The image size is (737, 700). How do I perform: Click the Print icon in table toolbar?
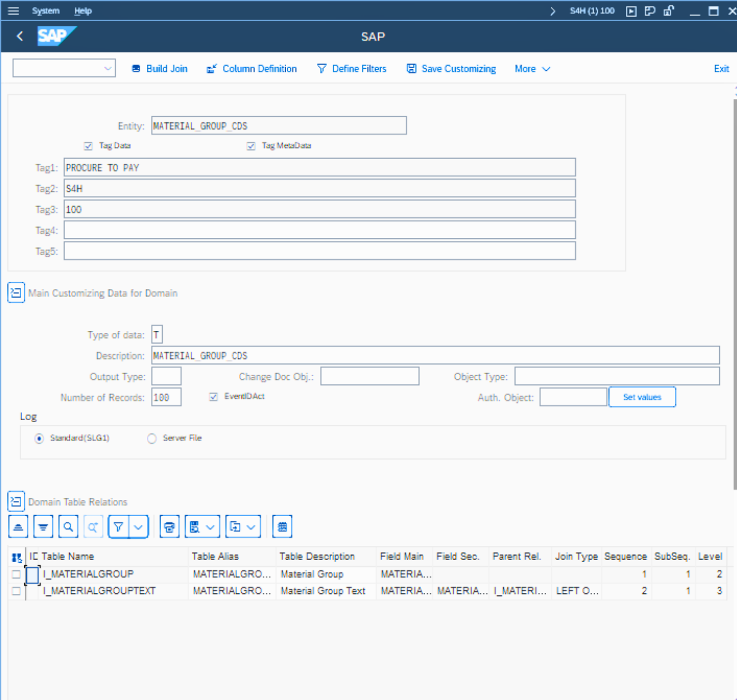170,527
